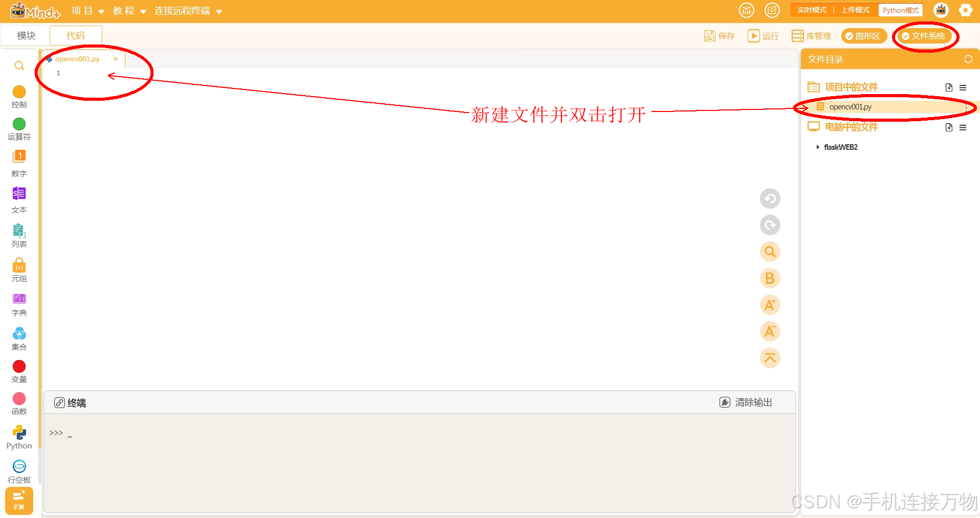This screenshot has height=518, width=980.
Task: Click the undo icon in code editor
Action: pyautogui.click(x=770, y=198)
